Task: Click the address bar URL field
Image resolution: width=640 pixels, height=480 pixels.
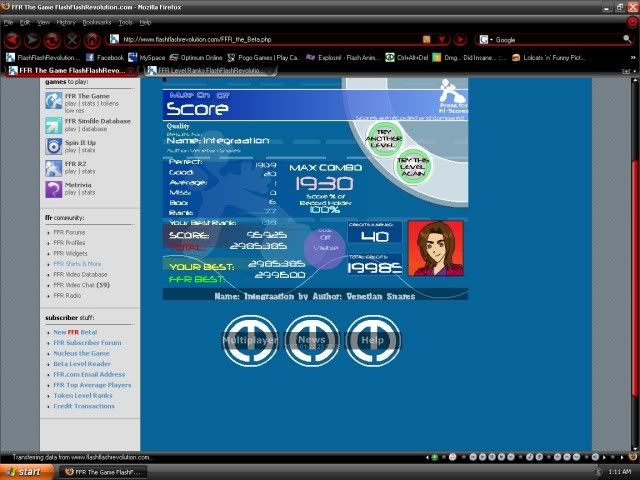Action: click(260, 40)
